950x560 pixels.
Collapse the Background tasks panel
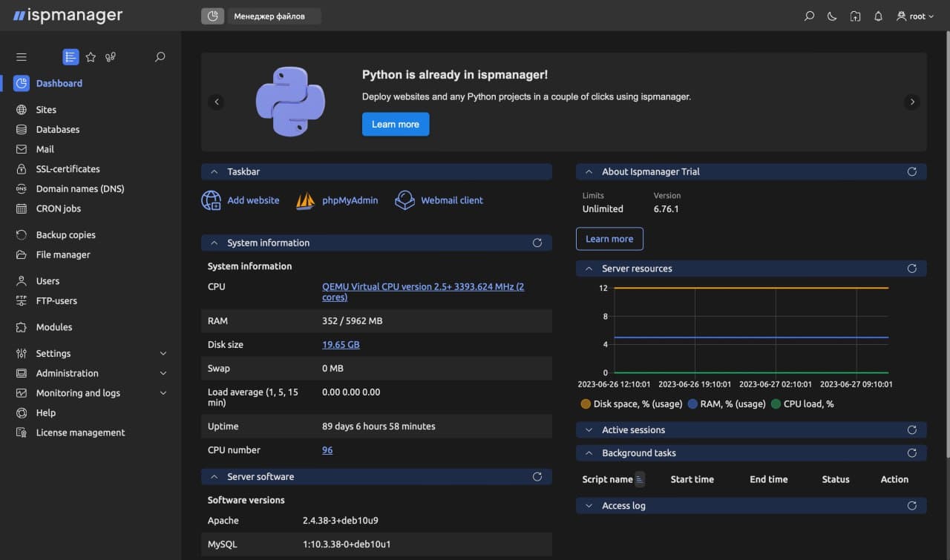tap(589, 453)
